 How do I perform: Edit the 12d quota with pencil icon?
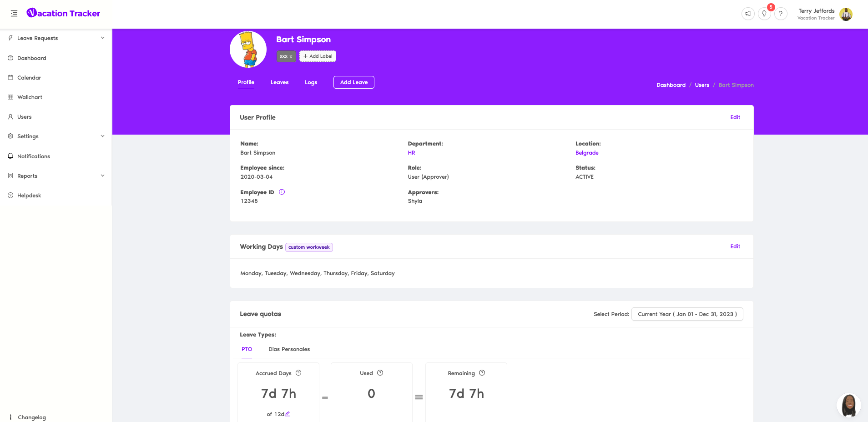[287, 414]
